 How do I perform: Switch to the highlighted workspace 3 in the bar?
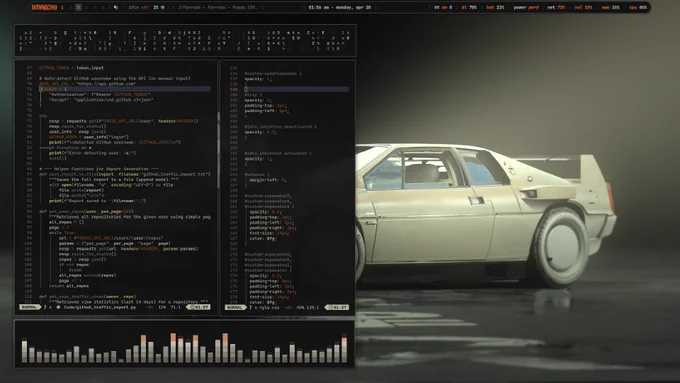(78, 7)
